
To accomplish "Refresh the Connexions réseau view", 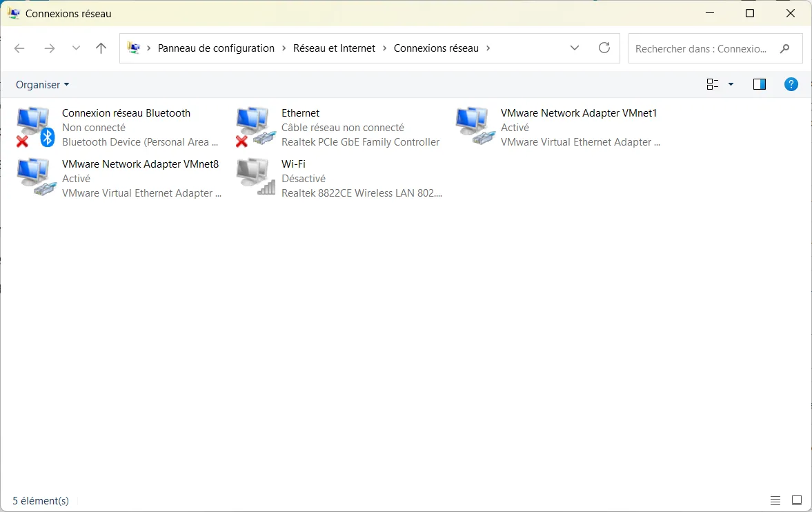I will click(x=604, y=48).
